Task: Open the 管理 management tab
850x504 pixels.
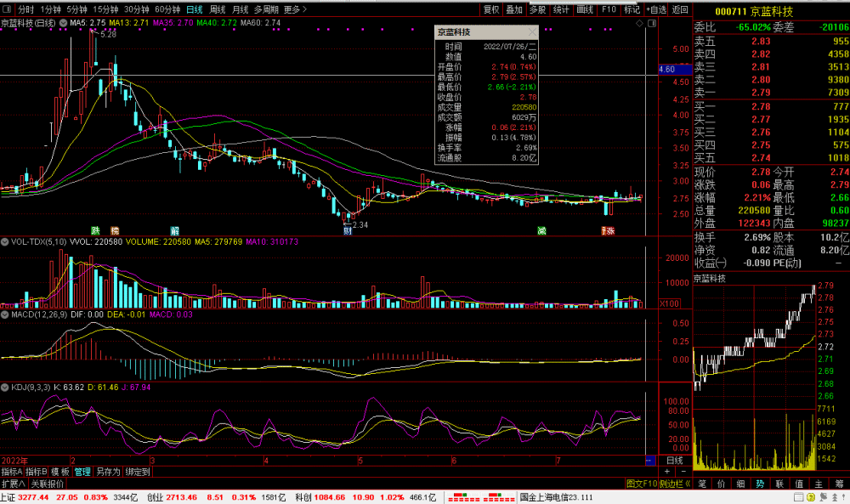Action: click(x=82, y=472)
